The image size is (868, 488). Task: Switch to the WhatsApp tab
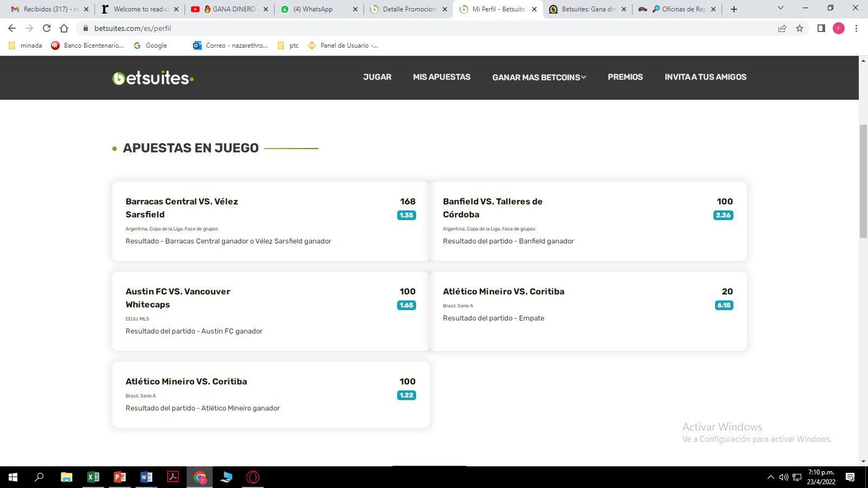(x=318, y=9)
